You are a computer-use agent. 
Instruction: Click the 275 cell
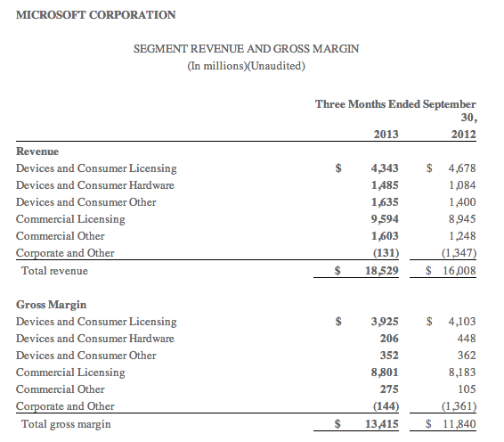(389, 389)
